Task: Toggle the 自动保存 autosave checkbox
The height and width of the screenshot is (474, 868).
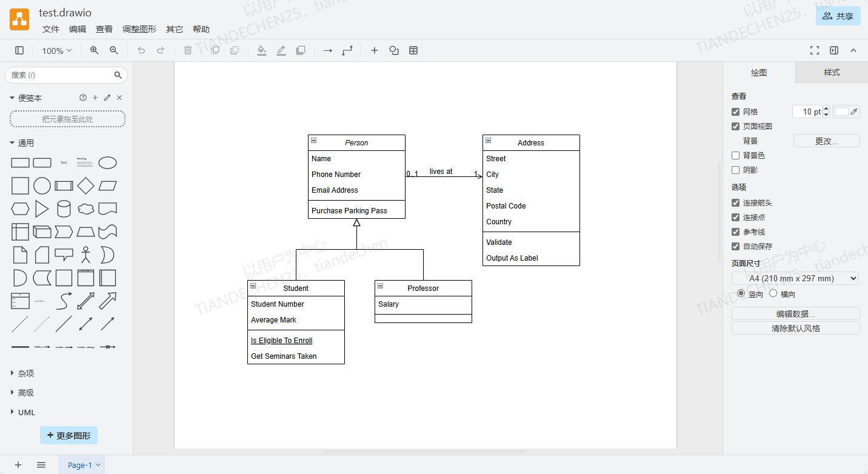Action: tap(736, 247)
